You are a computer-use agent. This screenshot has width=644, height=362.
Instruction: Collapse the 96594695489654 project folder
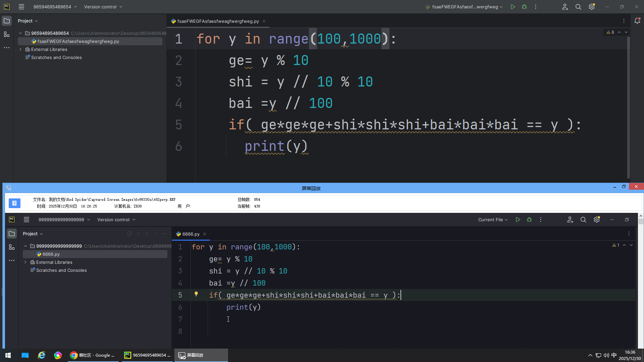click(x=20, y=33)
